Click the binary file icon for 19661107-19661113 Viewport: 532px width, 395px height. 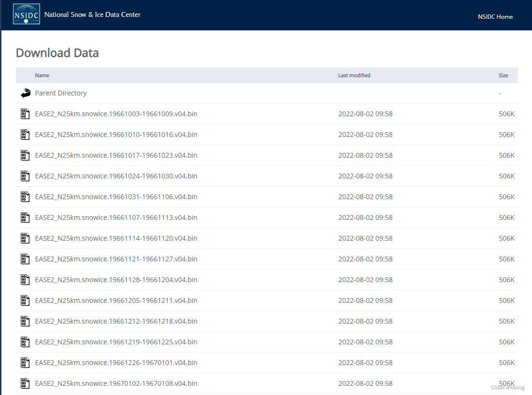(x=25, y=218)
